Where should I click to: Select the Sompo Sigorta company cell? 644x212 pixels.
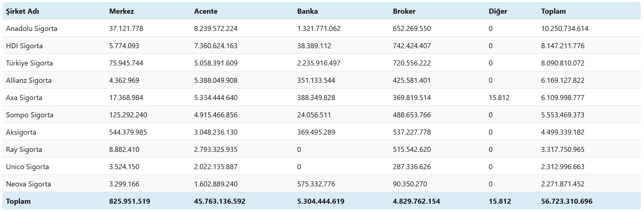click(x=30, y=115)
